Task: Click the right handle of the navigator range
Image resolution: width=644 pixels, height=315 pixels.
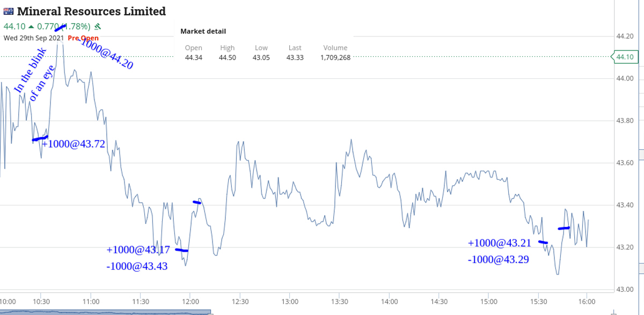Action: click(x=210, y=312)
